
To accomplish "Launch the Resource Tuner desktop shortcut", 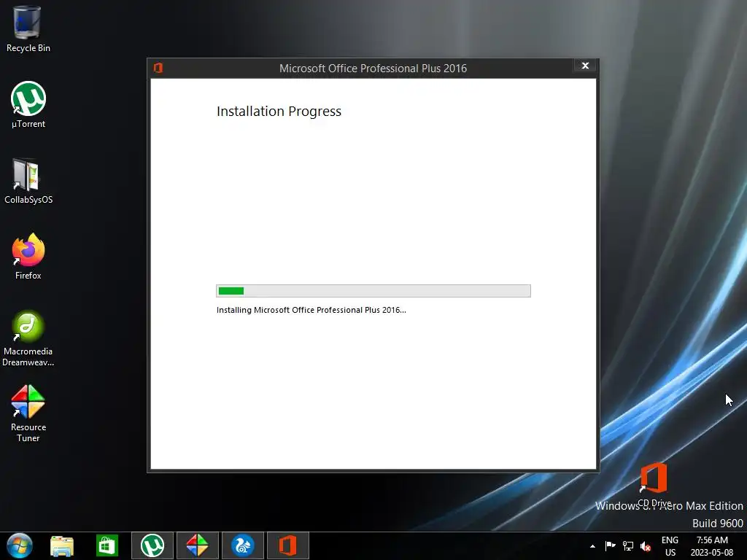I will click(28, 414).
